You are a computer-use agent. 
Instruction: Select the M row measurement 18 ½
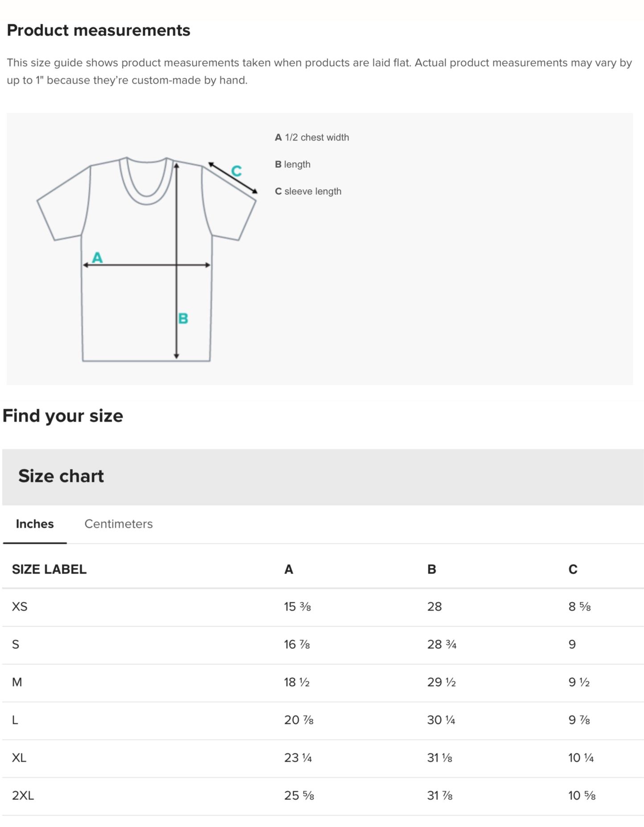(297, 681)
